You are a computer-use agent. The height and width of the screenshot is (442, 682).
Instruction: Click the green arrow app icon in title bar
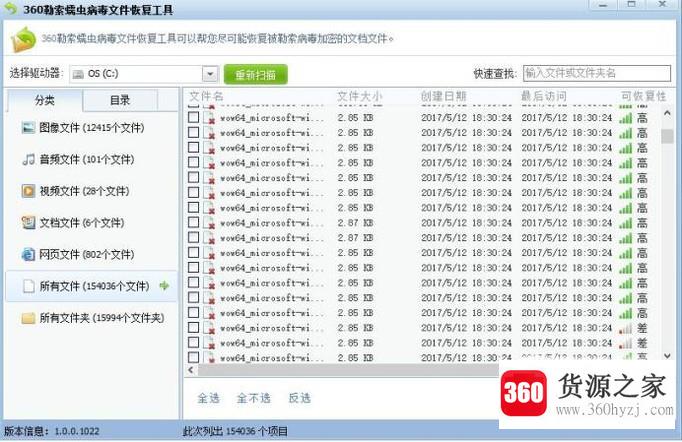click(x=10, y=8)
